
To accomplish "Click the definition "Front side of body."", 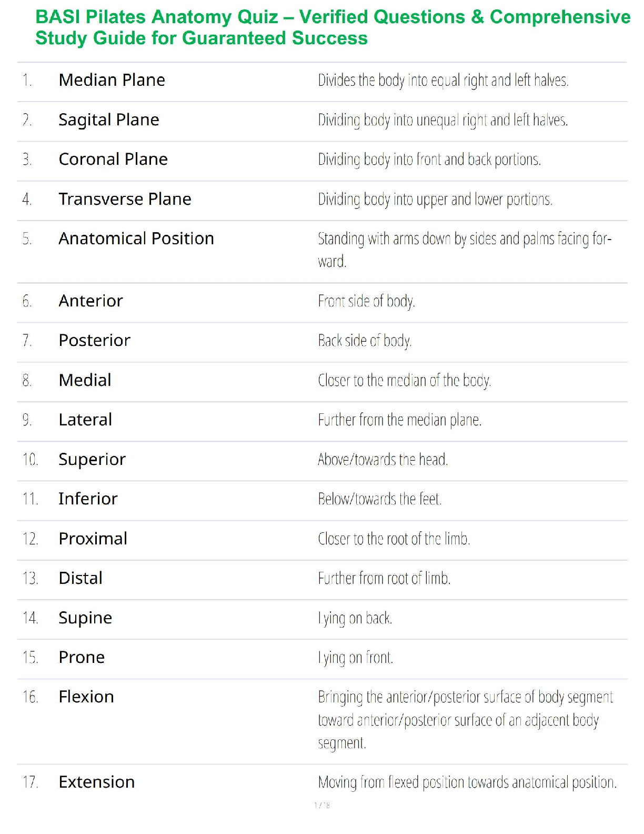I will click(x=366, y=301).
